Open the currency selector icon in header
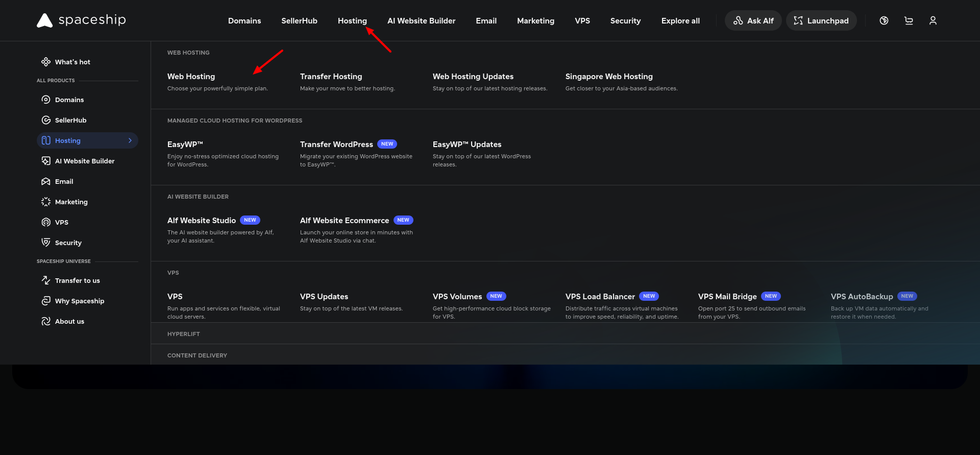This screenshot has width=980, height=455. (x=884, y=20)
